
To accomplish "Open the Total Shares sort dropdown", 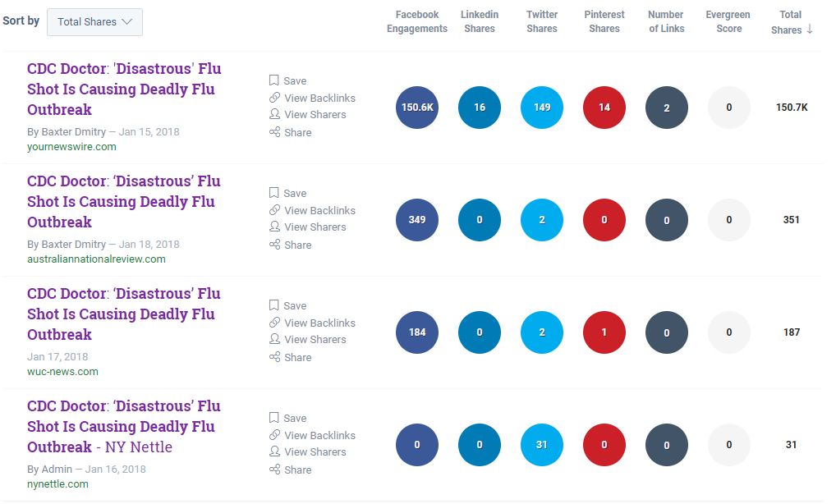I will [94, 22].
